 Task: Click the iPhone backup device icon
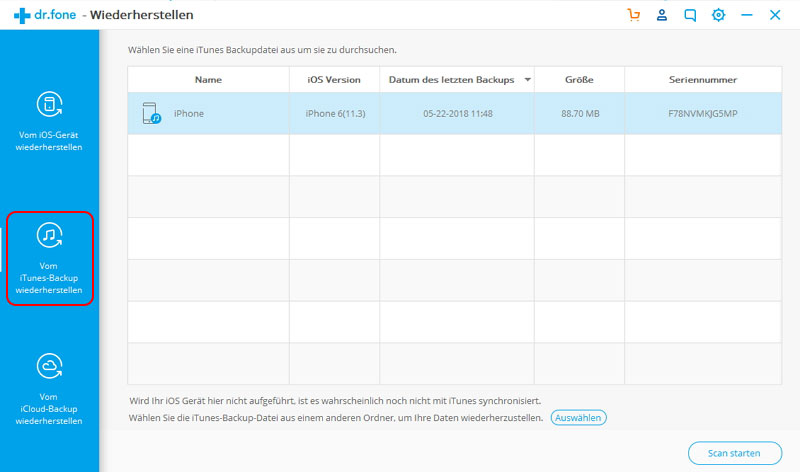click(151, 113)
